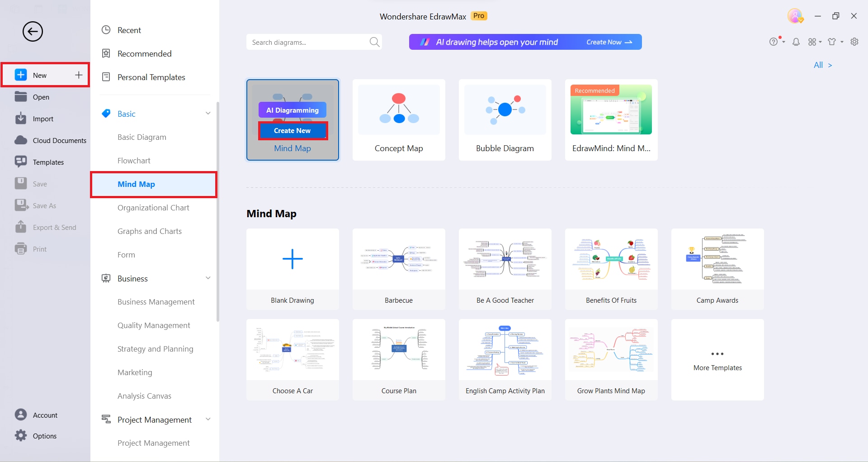Open English Camp Activity Plan template
This screenshot has width=868, height=462.
pyautogui.click(x=505, y=360)
